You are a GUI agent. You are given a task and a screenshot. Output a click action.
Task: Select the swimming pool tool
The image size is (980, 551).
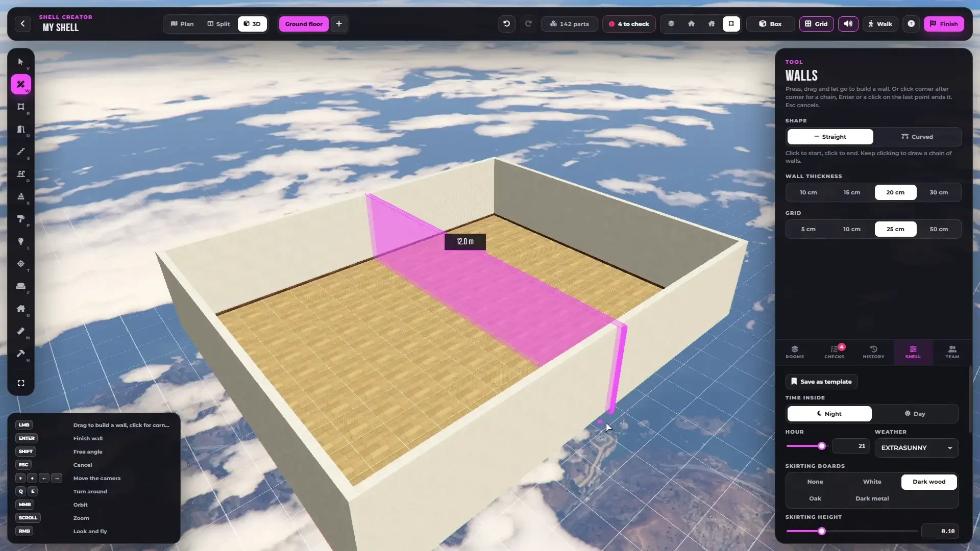[x=21, y=174]
